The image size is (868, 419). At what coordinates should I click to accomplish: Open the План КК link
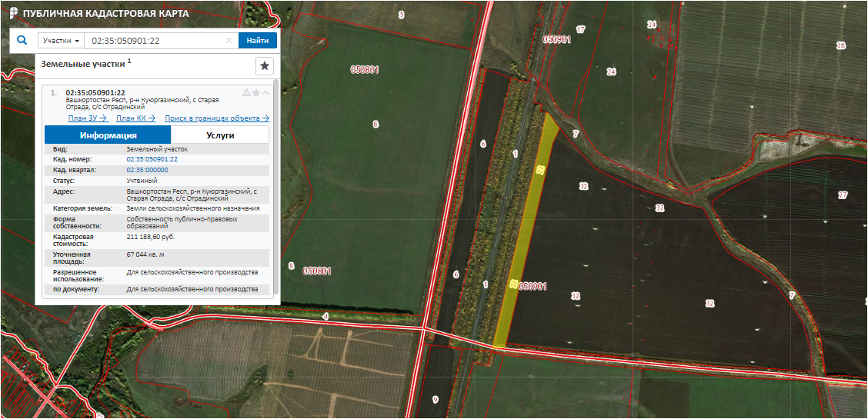tap(135, 118)
